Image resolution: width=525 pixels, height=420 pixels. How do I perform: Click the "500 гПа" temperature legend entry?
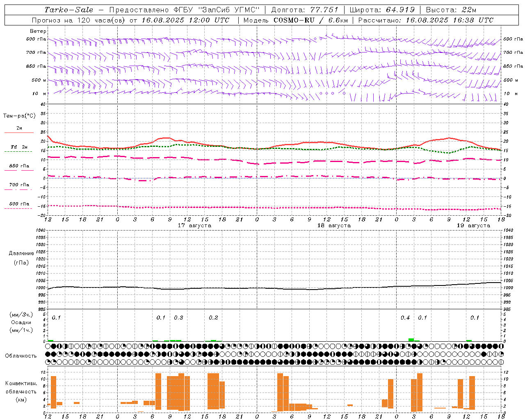point(19,204)
